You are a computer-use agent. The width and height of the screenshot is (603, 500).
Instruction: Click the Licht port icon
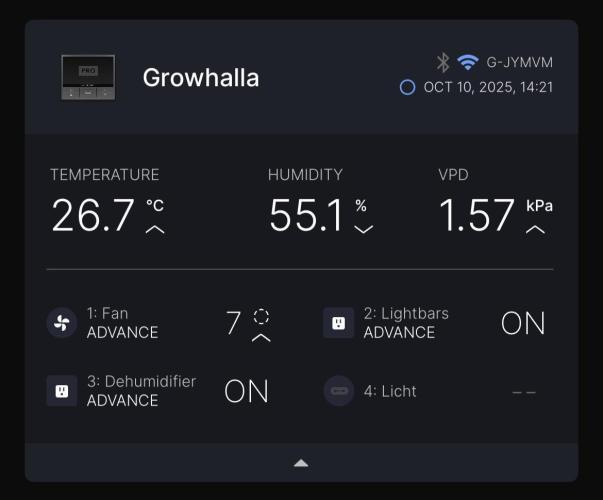(x=338, y=390)
